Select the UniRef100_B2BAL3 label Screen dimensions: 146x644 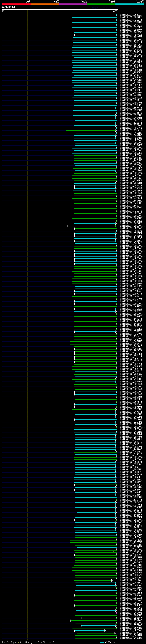[131, 90]
